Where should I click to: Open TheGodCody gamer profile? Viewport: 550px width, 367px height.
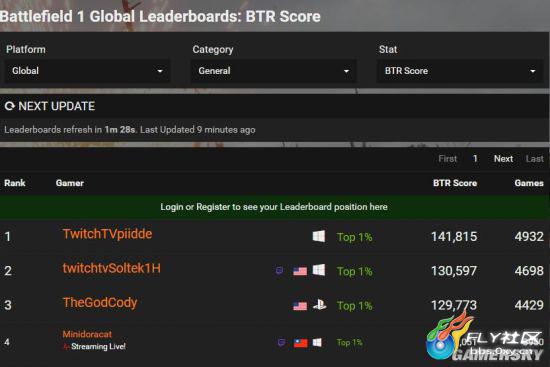tap(100, 302)
